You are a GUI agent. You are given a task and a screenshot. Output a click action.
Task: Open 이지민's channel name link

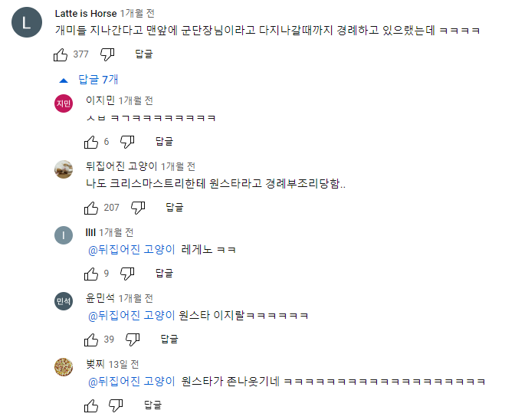tap(100, 100)
